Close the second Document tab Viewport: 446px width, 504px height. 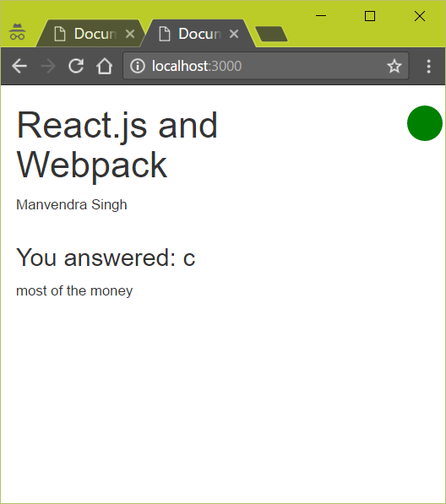click(234, 34)
